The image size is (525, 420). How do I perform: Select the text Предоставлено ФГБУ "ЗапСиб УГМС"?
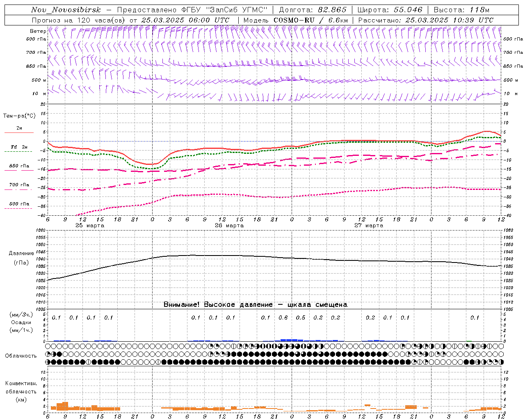[192, 10]
